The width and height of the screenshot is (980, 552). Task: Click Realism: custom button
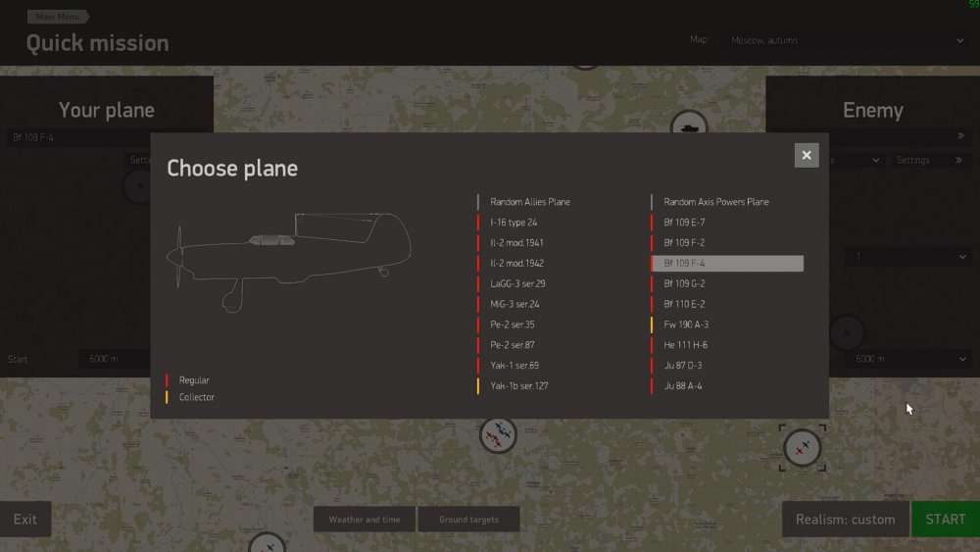point(845,520)
